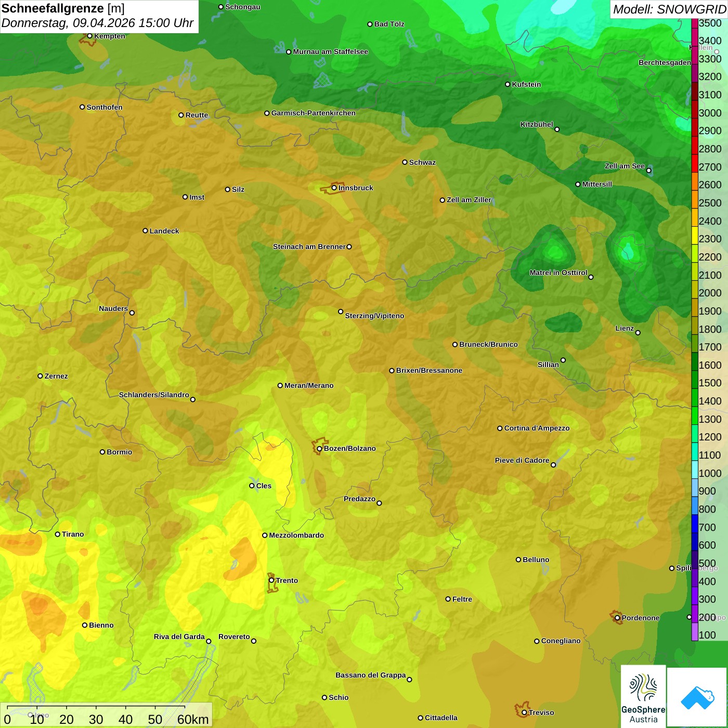
Task: Click the Matrei in Osttirol location dot
Action: tap(591, 277)
